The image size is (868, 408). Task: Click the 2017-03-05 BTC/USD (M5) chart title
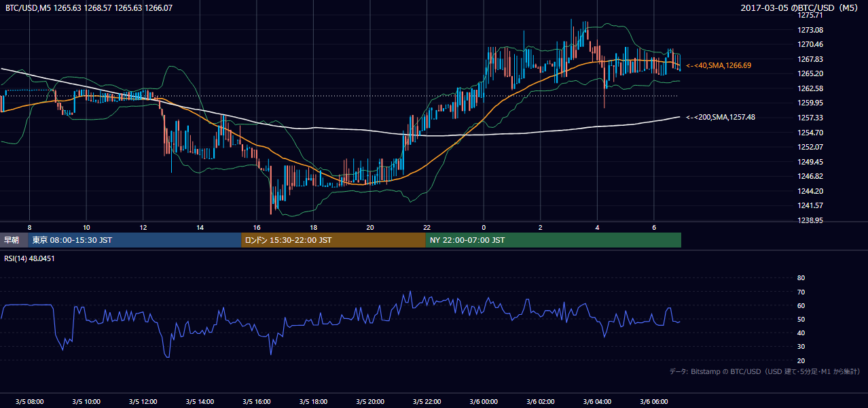pyautogui.click(x=801, y=8)
